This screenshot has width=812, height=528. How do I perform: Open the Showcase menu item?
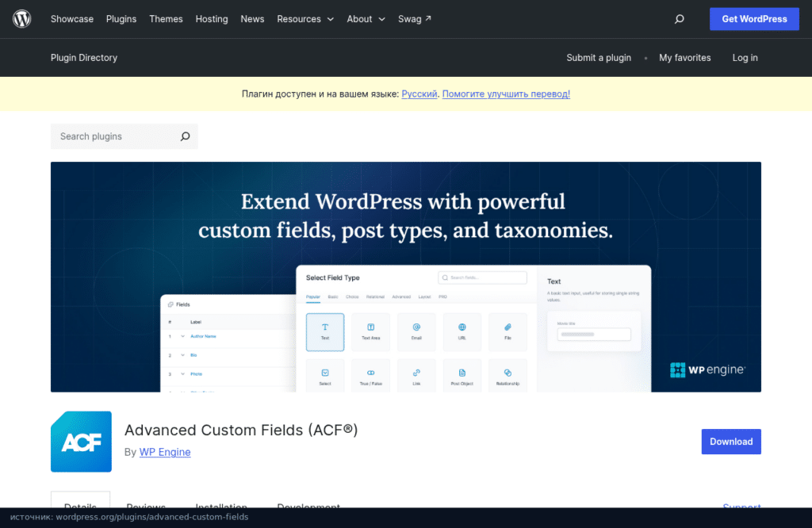coord(72,19)
